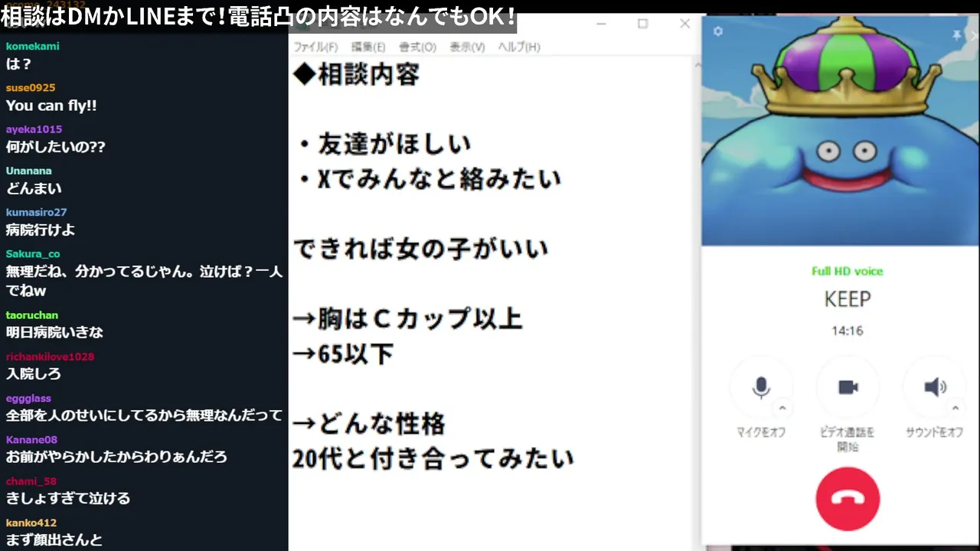Click chat username chami_58
This screenshot has height=551, width=980.
pyautogui.click(x=31, y=481)
